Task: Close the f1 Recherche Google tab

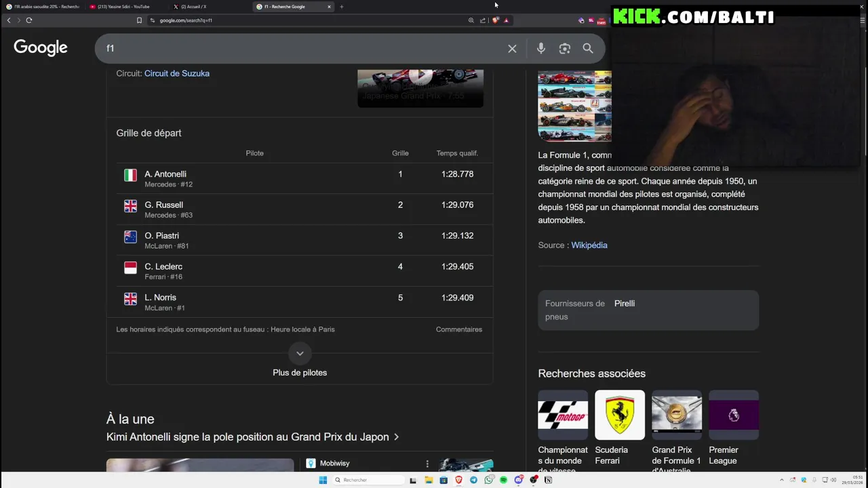Action: click(x=330, y=7)
